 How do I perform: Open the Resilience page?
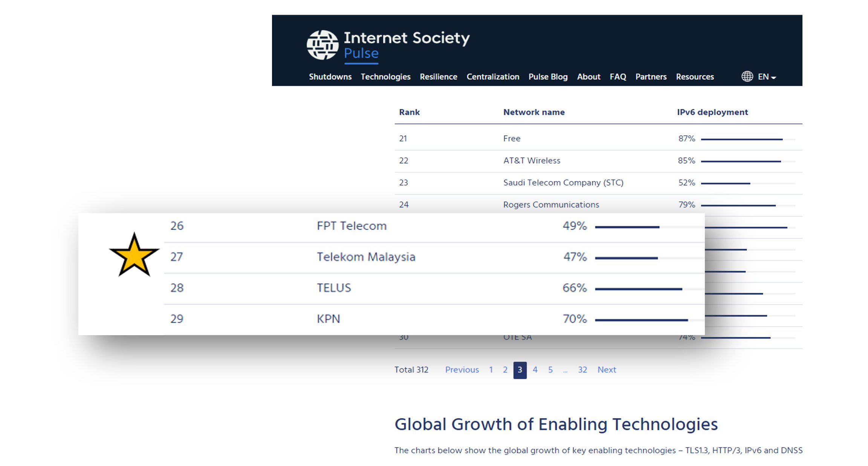click(438, 77)
